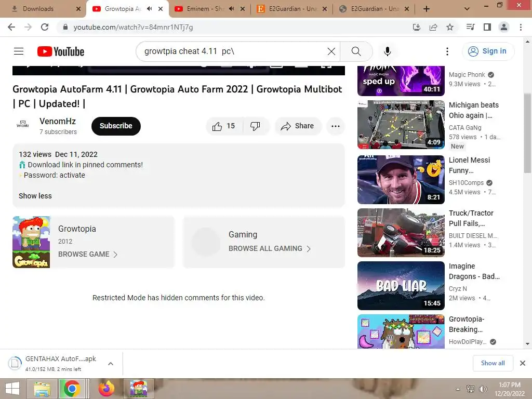
Task: Open more actions ellipsis under video
Action: tap(336, 126)
